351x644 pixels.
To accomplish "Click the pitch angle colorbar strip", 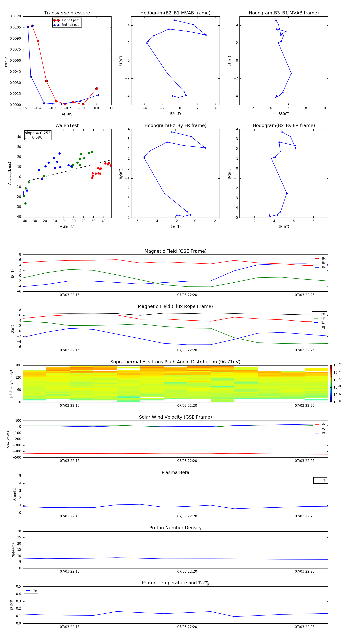I will pos(331,384).
